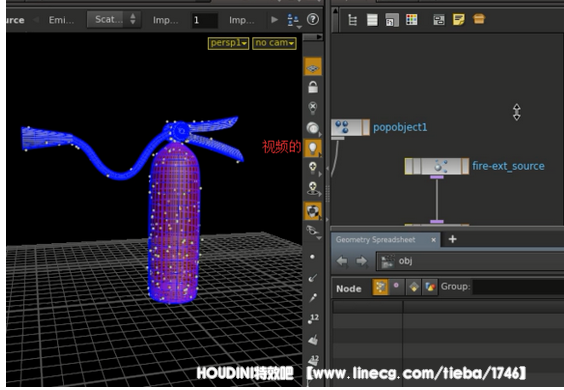Select the popobject1 node
The image size is (564, 390).
[350, 127]
